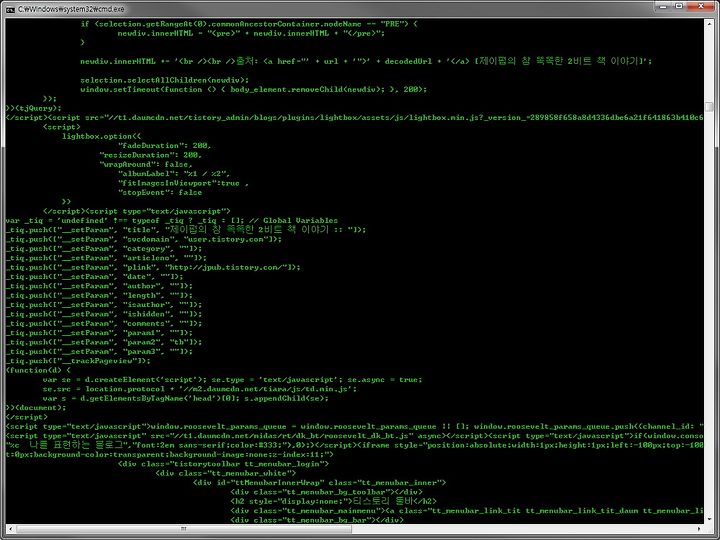Image resolution: width=720 pixels, height=540 pixels.
Task: Click the horizontal scrollbar left arrow
Action: [x=10, y=529]
